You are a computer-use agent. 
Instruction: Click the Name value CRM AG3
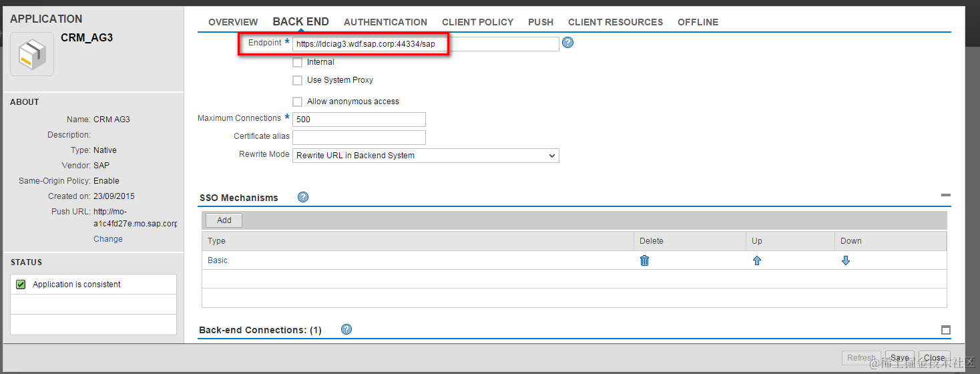(111, 120)
